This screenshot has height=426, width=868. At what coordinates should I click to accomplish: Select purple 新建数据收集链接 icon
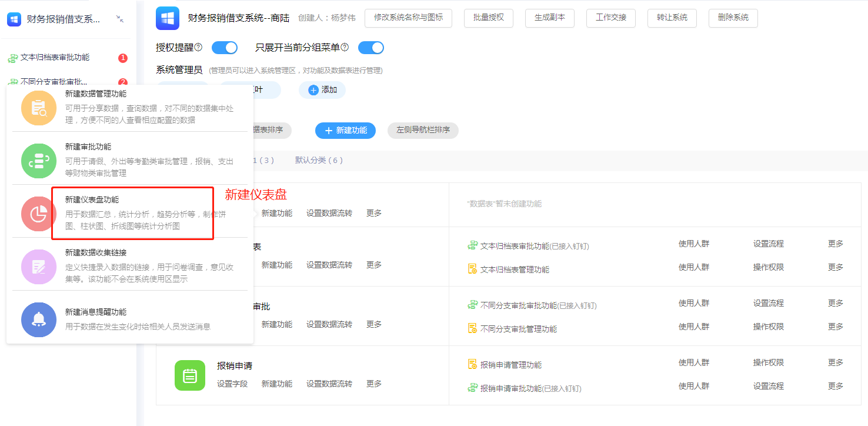(39, 267)
